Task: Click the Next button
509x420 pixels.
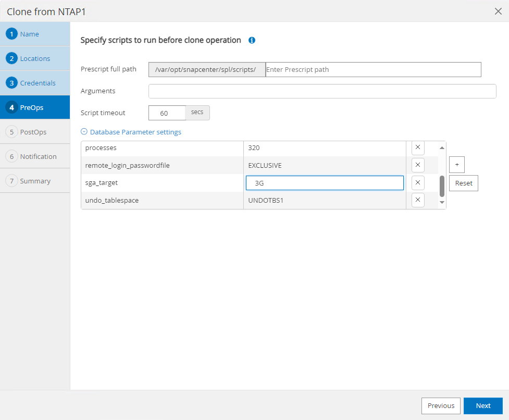Action: [x=483, y=406]
